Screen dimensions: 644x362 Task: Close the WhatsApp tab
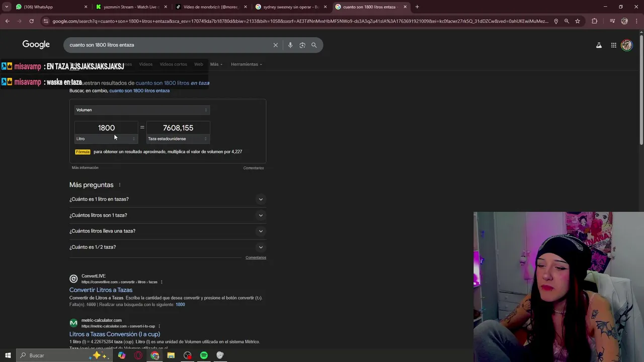point(86,7)
